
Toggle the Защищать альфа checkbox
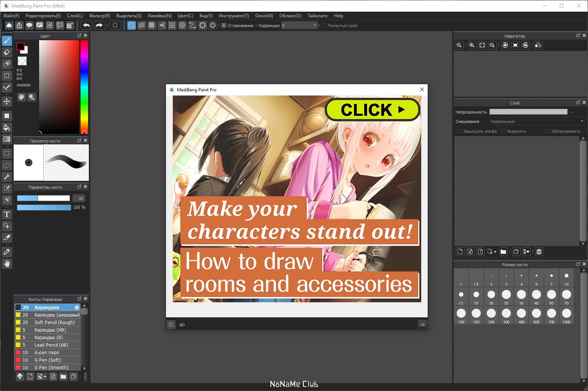point(459,131)
